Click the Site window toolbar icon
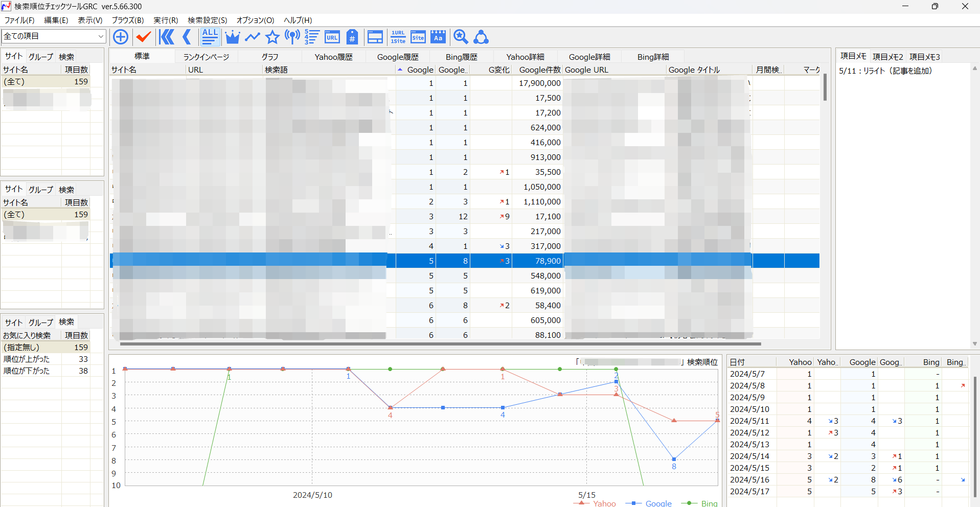This screenshot has width=980, height=507. coord(418,37)
